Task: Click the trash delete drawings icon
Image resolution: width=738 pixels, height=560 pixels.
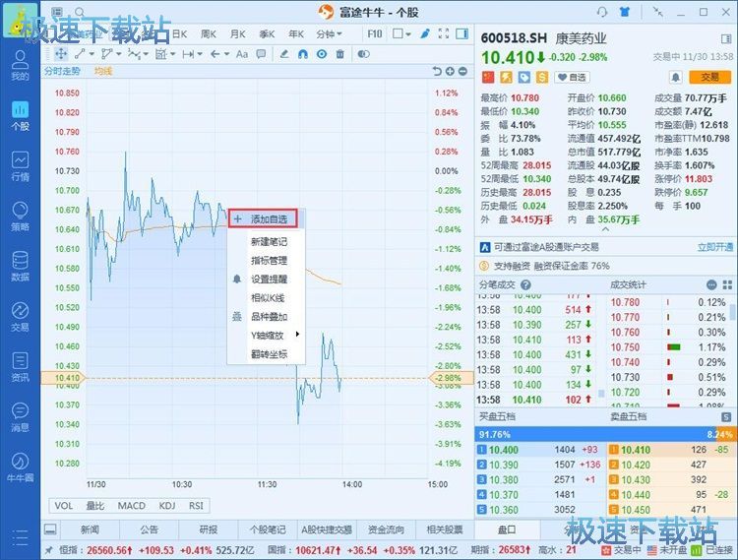Action: click(x=339, y=54)
